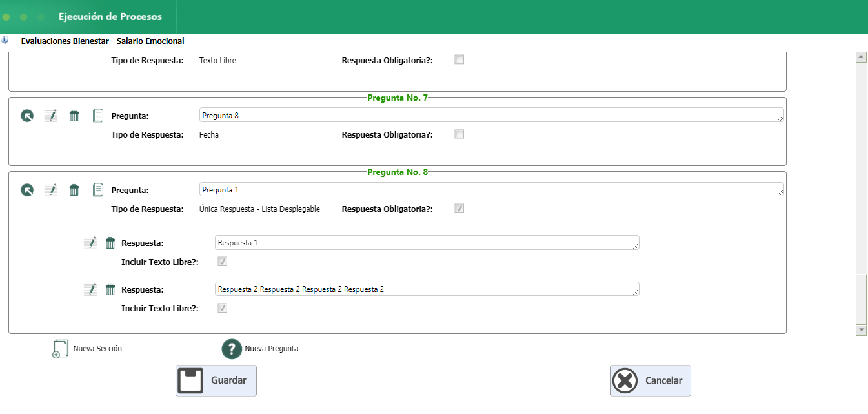Click the Texto Libre response type value

[217, 60]
